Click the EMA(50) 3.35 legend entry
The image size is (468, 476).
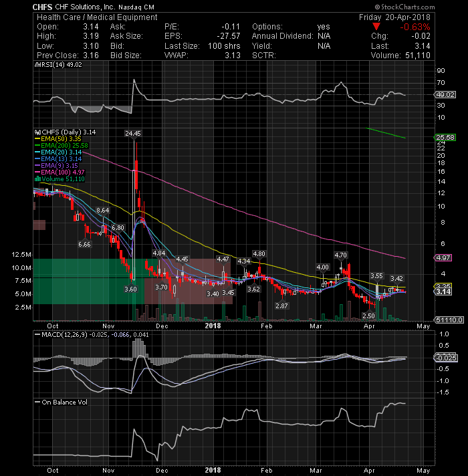click(61, 139)
